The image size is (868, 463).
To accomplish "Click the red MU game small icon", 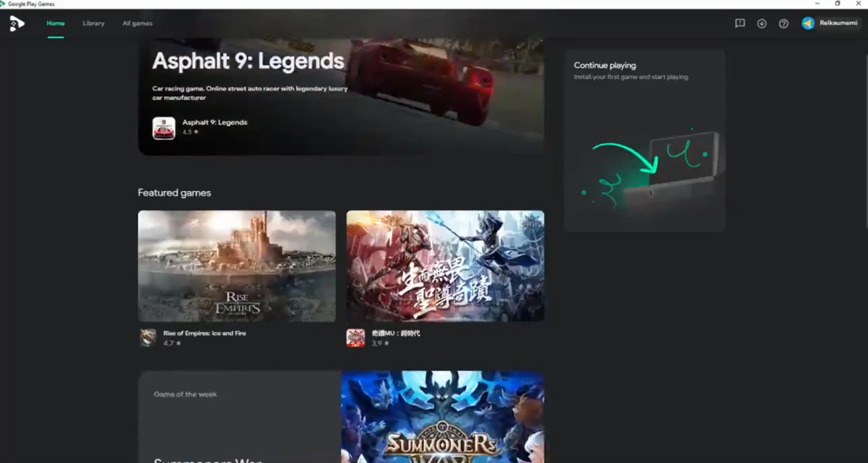I will (355, 338).
